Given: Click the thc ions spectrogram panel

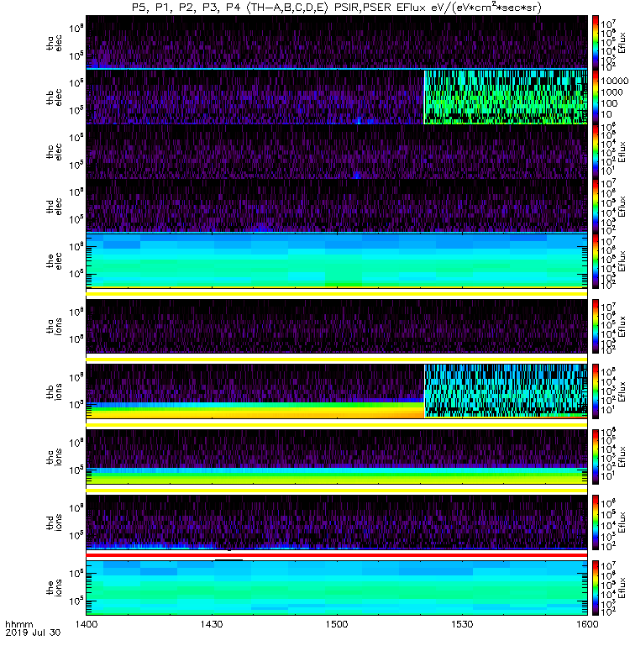Looking at the screenshot, I should coord(337,457).
